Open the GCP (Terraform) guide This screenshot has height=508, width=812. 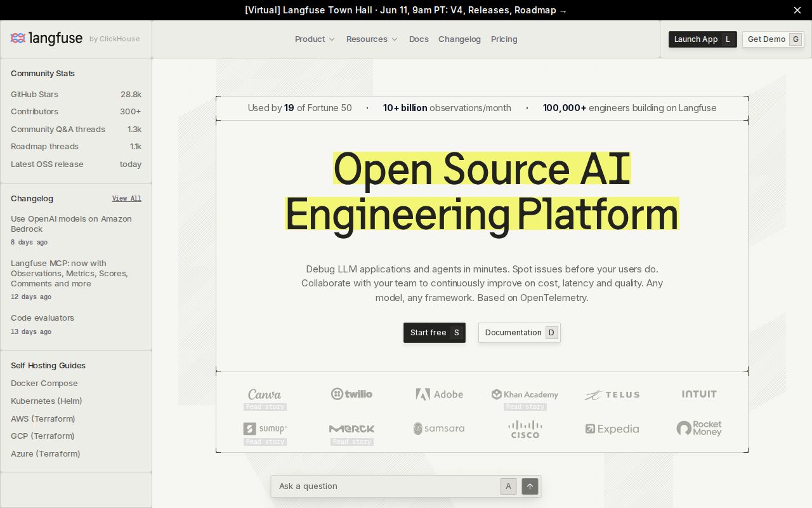coord(43,436)
